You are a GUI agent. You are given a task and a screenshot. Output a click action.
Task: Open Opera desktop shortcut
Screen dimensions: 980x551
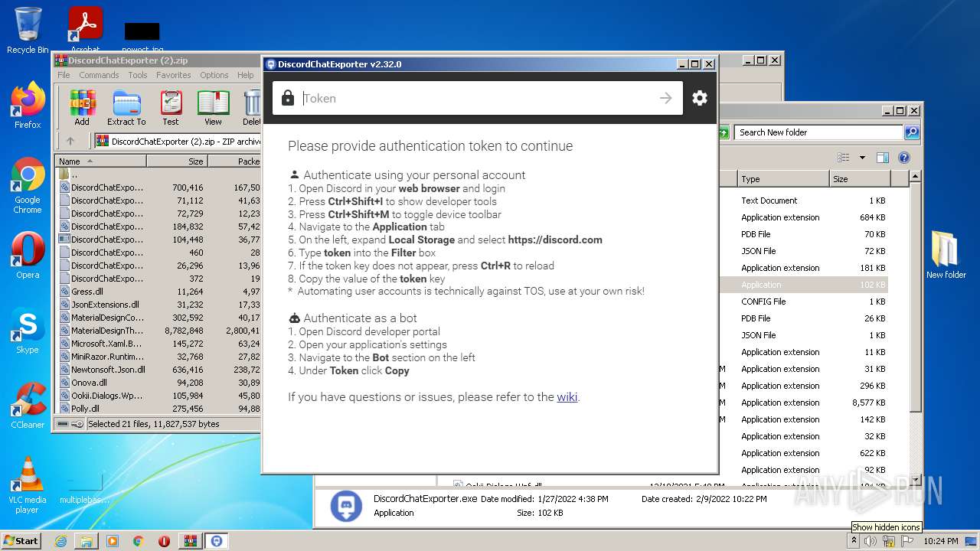tap(28, 256)
